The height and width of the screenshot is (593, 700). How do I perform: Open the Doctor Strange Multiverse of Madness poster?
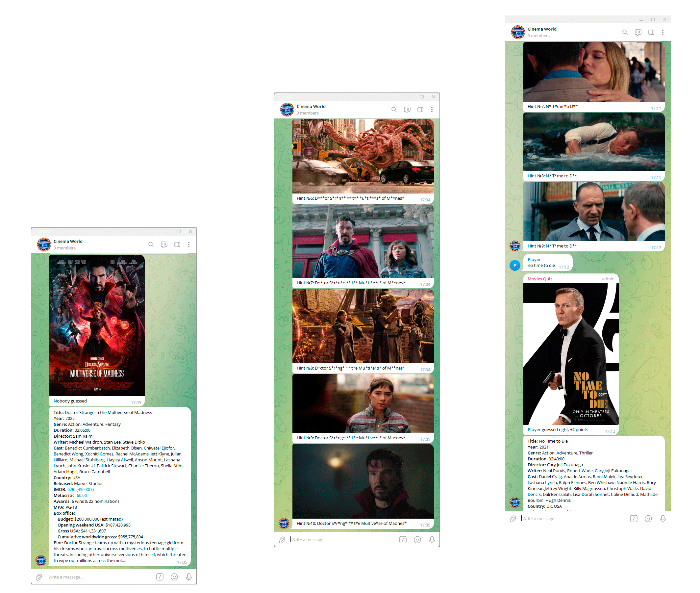[x=97, y=325]
